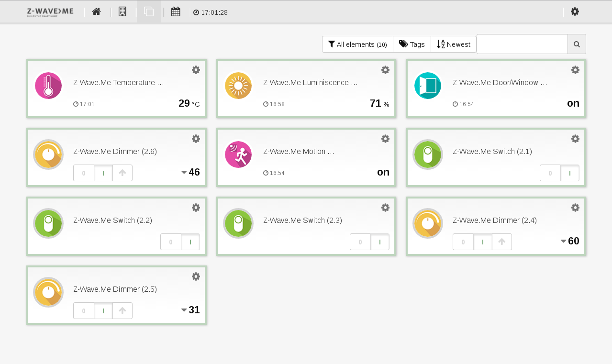Turn off Dimmer (2.4) with 0 button

[x=463, y=242]
